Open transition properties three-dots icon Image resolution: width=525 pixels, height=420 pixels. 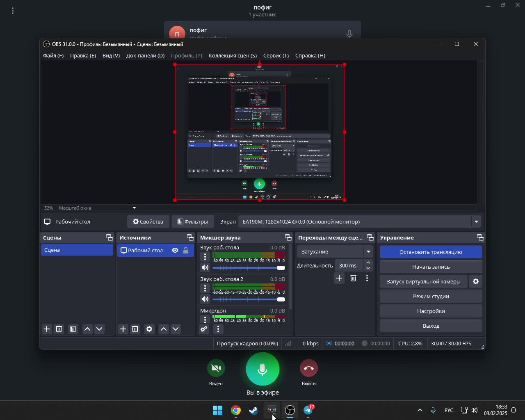(x=367, y=278)
